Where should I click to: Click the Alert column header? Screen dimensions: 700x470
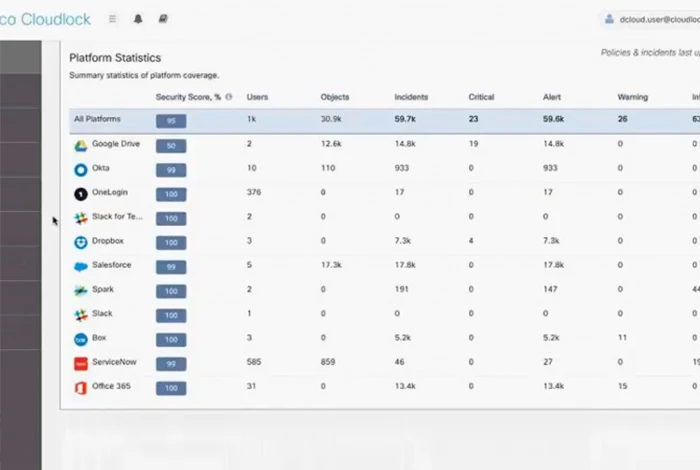point(552,97)
